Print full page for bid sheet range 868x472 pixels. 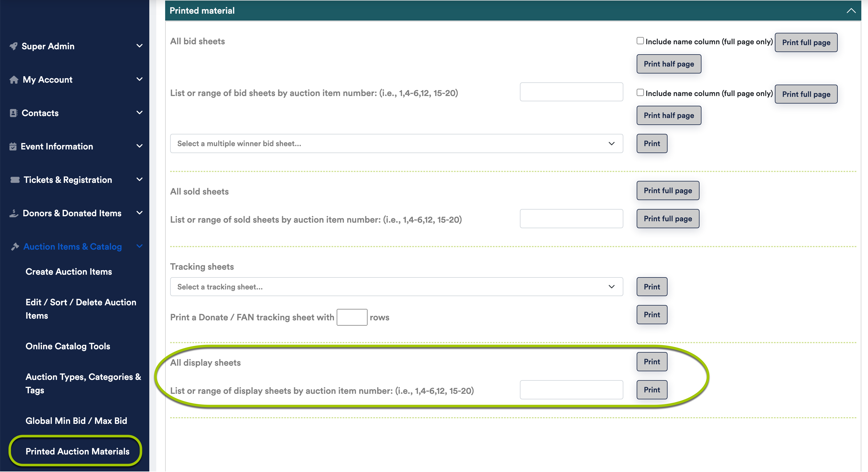(x=806, y=94)
